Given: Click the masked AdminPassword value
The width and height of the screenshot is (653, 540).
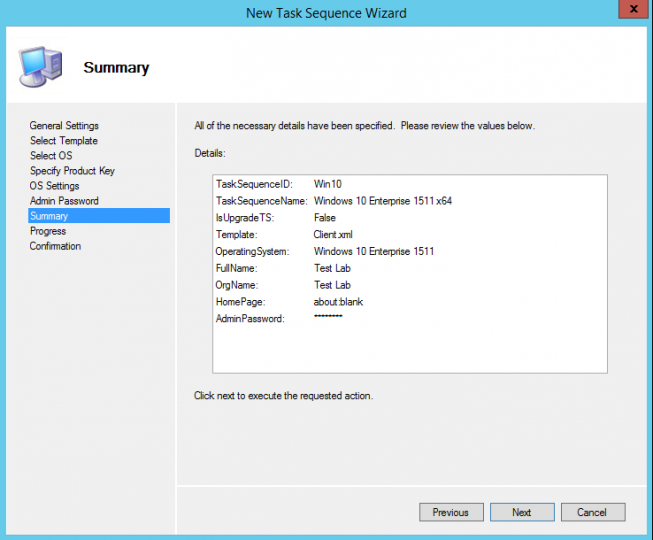Looking at the screenshot, I should 328,316.
